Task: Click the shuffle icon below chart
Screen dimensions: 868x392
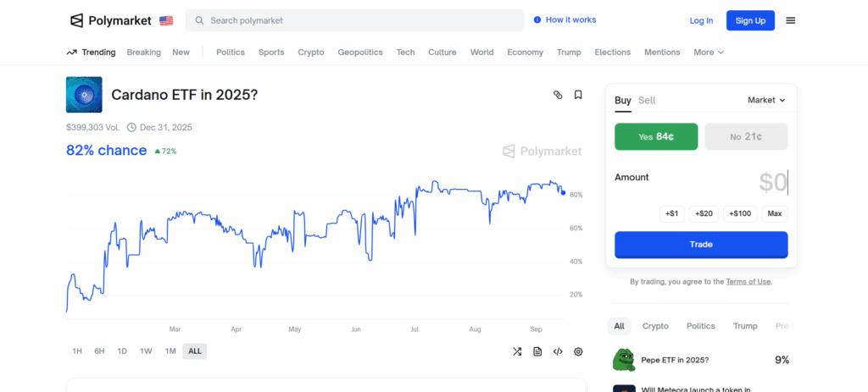Action: [517, 351]
